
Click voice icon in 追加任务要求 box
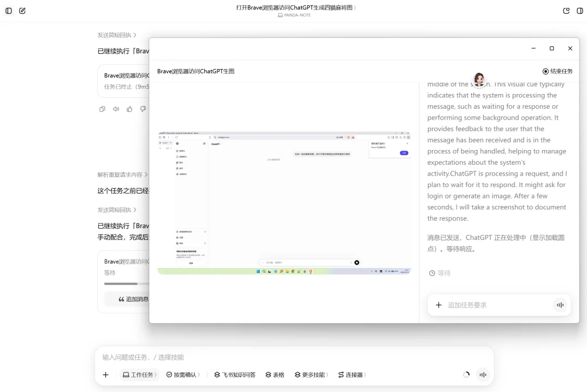coord(560,305)
